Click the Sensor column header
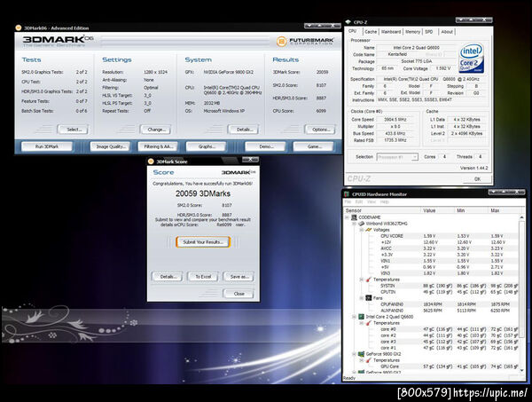 pyautogui.click(x=382, y=210)
